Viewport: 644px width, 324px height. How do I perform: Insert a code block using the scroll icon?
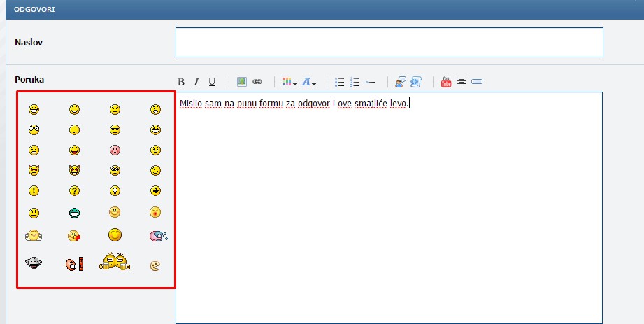416,82
